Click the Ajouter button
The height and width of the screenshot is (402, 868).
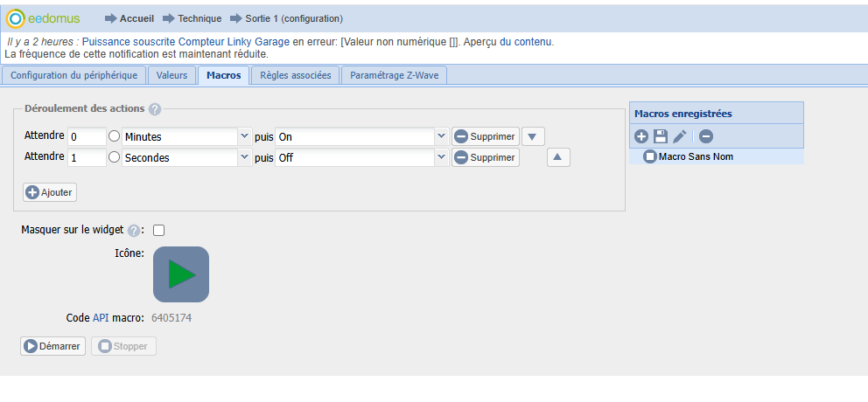pos(50,192)
